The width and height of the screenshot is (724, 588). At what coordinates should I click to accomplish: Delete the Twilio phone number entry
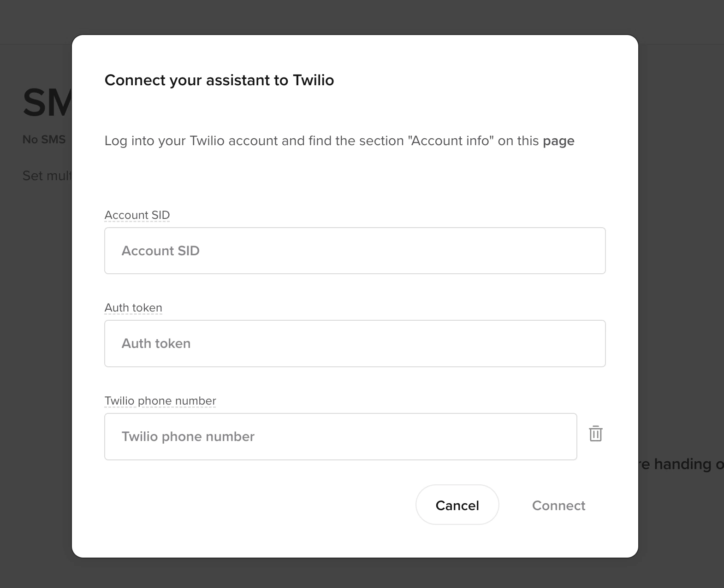tap(596, 434)
